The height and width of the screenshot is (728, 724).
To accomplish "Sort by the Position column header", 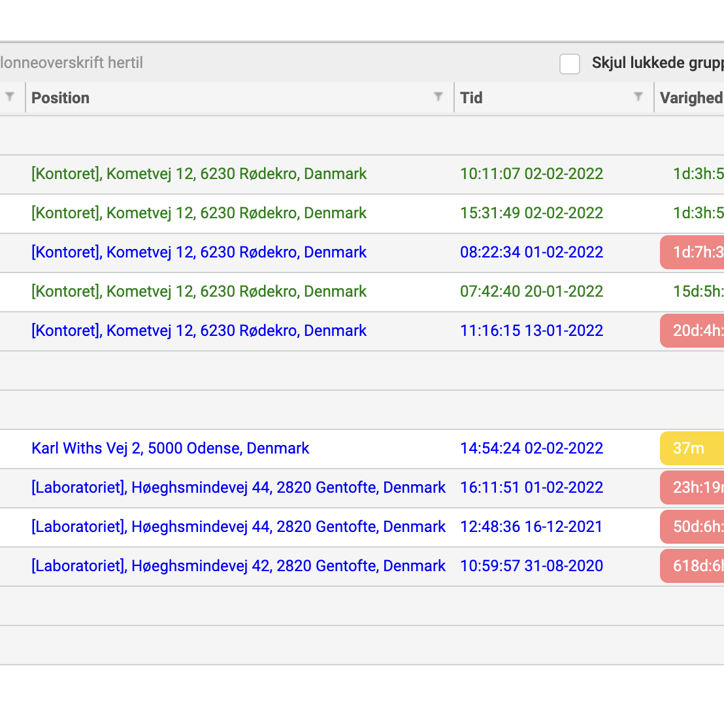I will coord(60,98).
